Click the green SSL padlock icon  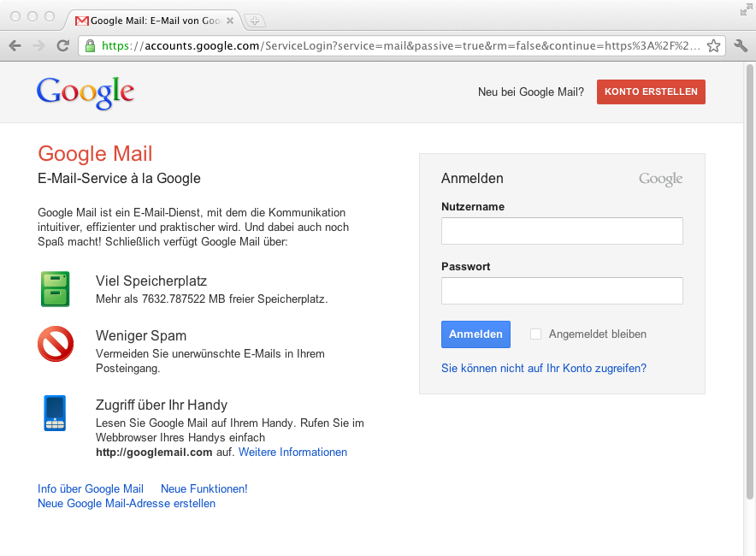point(90,45)
